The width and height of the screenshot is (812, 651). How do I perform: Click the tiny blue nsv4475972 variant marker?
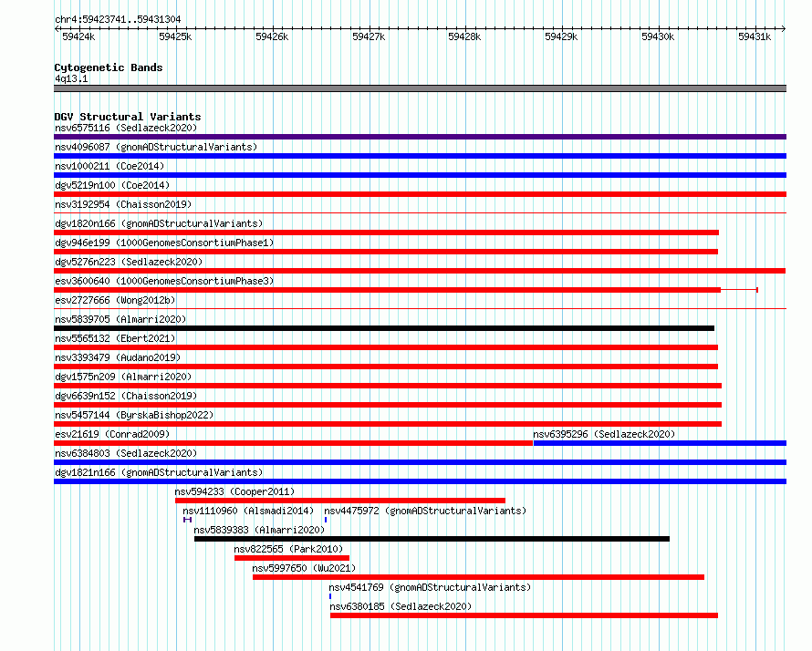click(x=326, y=520)
